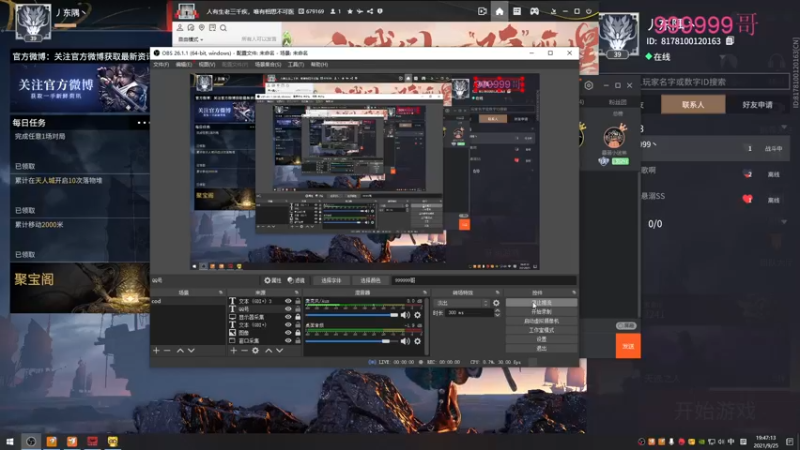Click the video camera icon in streaming client
800x450 pixels.
tap(482, 11)
